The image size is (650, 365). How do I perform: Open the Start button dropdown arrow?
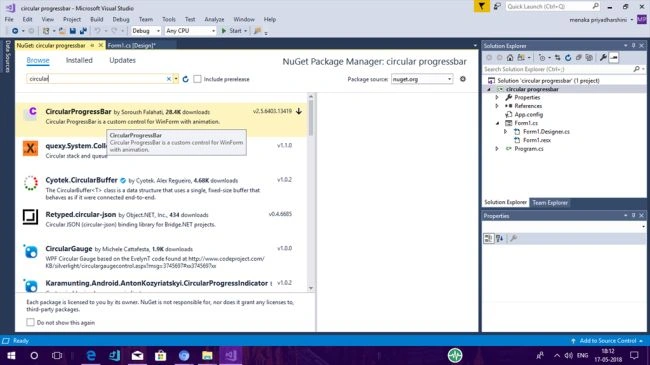(245, 31)
